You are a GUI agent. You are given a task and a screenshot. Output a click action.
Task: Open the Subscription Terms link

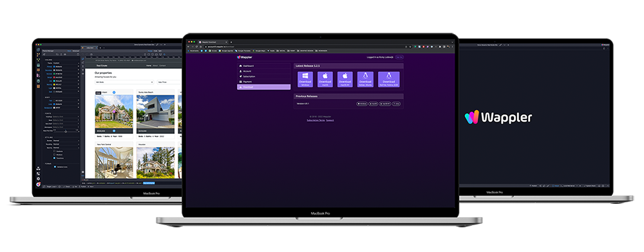click(x=316, y=120)
